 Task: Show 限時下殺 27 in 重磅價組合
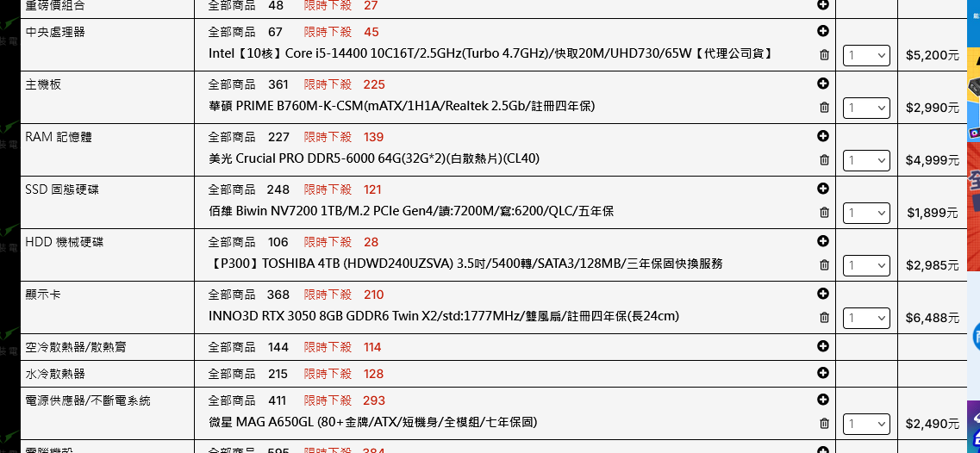point(341,6)
